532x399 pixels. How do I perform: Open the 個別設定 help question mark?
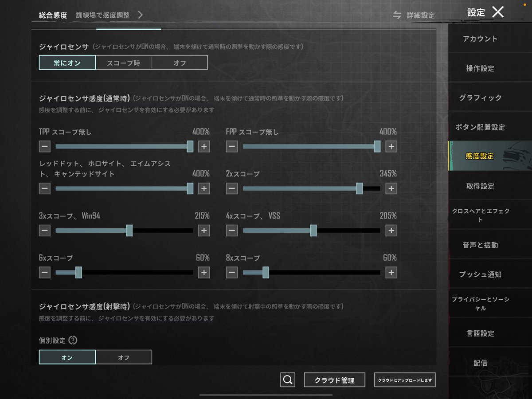pos(73,340)
